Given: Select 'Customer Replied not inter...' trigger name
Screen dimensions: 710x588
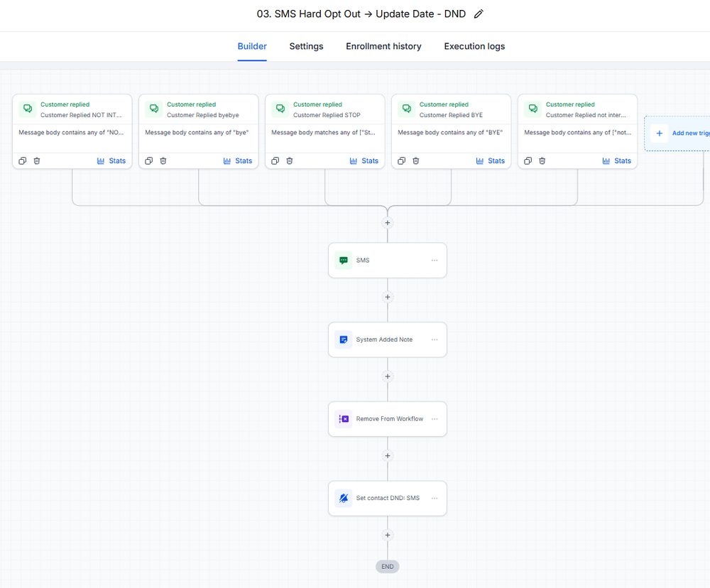Looking at the screenshot, I should [x=586, y=115].
